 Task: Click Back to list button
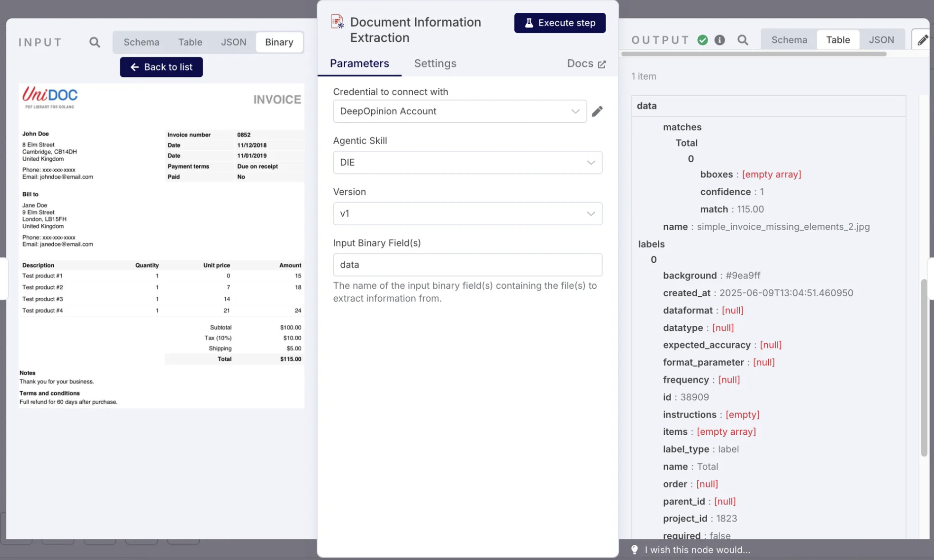[161, 67]
